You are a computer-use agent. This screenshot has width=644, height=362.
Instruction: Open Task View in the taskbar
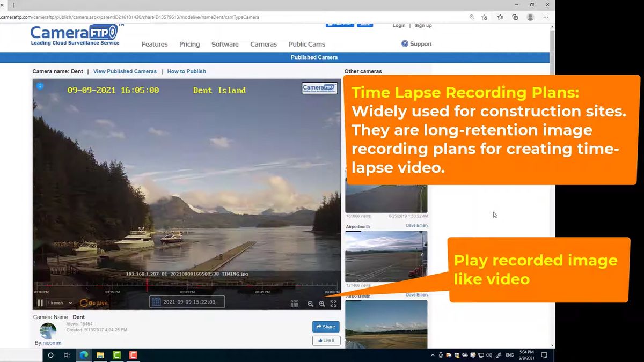tap(67, 355)
